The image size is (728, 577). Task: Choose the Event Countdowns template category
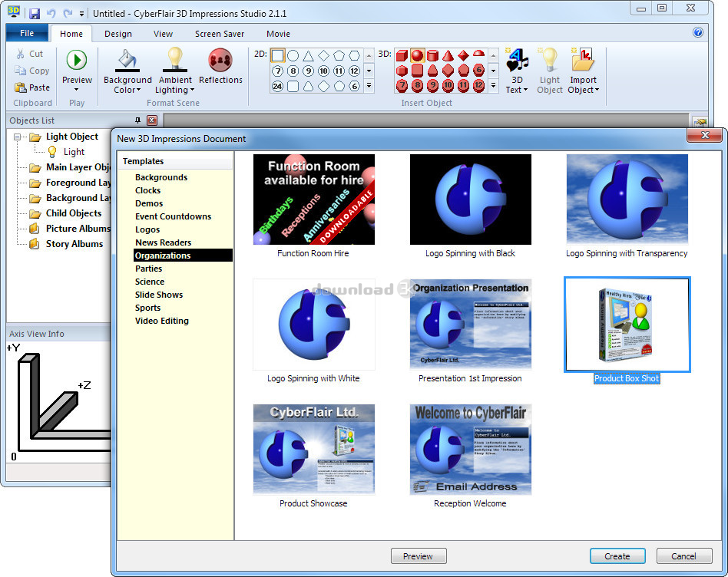point(173,216)
